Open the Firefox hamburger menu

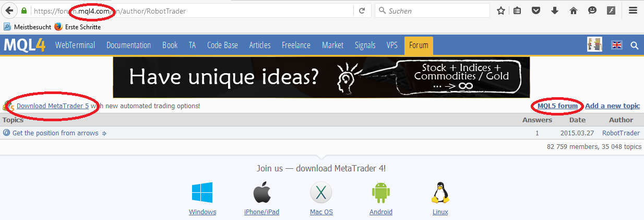(x=633, y=10)
